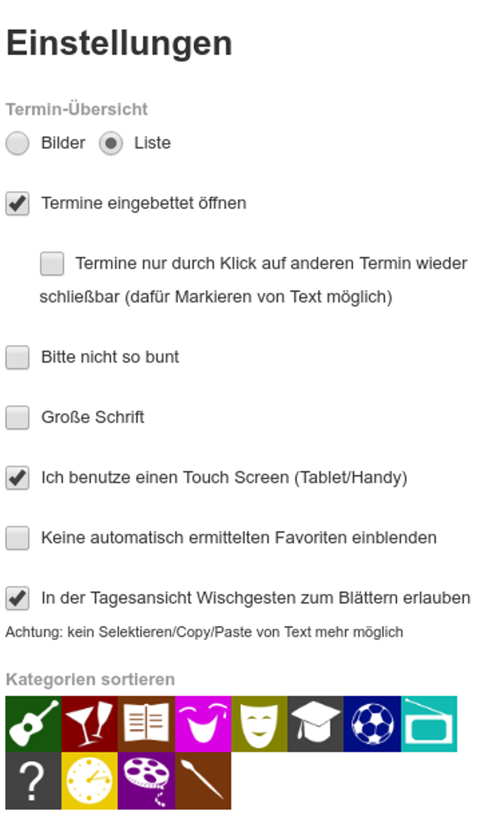This screenshot has height=815, width=504.
Task: Click the question mark category icon
Action: pos(33,780)
